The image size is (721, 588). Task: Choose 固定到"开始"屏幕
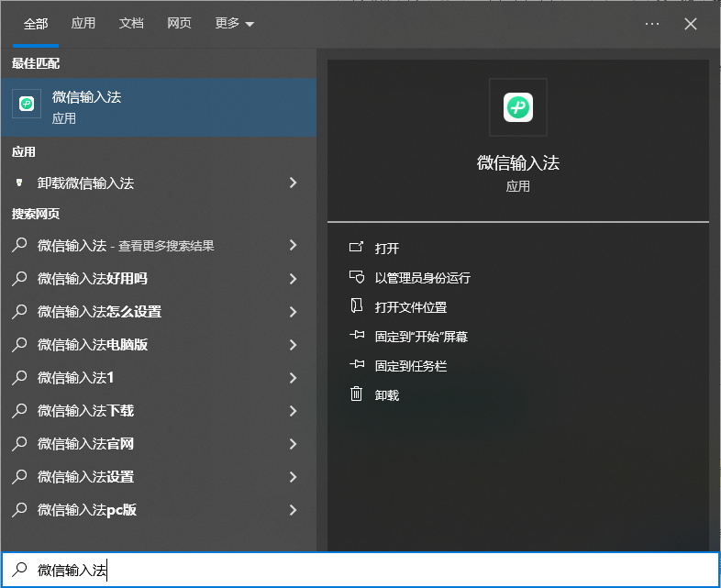421,337
